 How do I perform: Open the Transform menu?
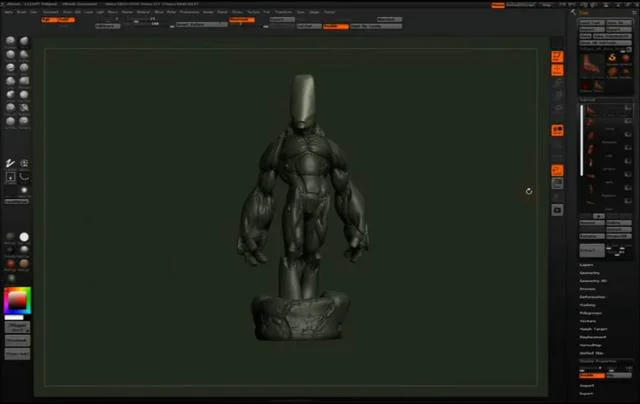click(x=283, y=12)
